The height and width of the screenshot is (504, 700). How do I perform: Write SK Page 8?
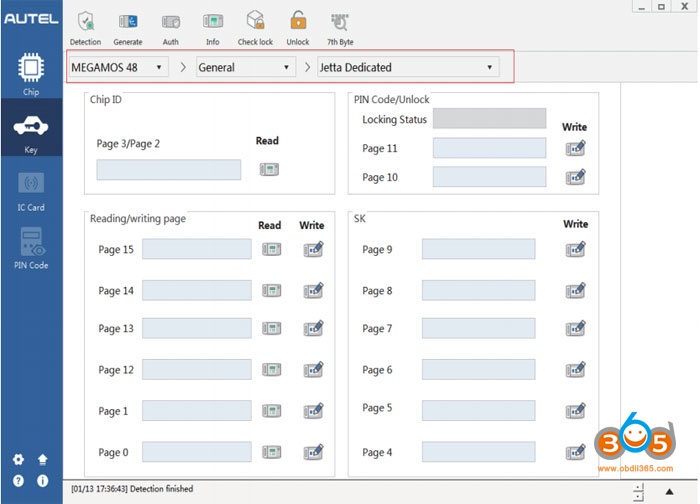point(575,290)
